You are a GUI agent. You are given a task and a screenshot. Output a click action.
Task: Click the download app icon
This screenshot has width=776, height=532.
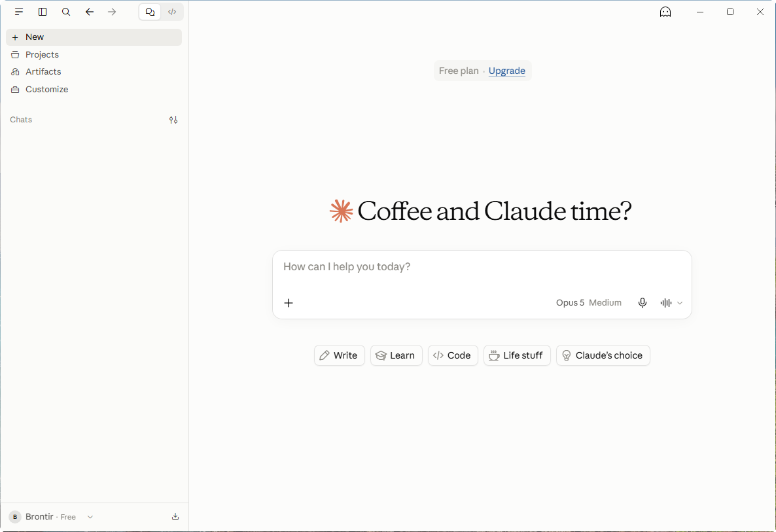tap(175, 517)
